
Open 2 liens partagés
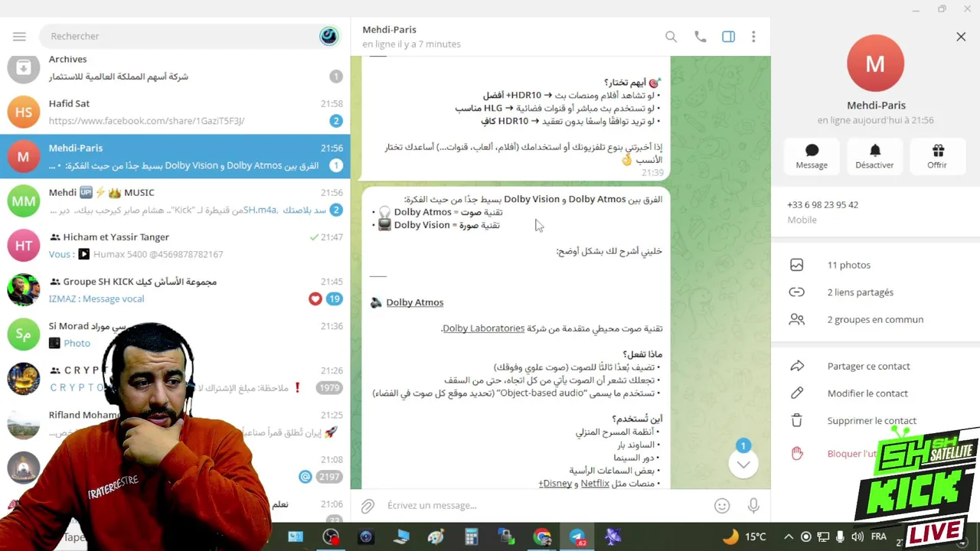click(x=875, y=292)
